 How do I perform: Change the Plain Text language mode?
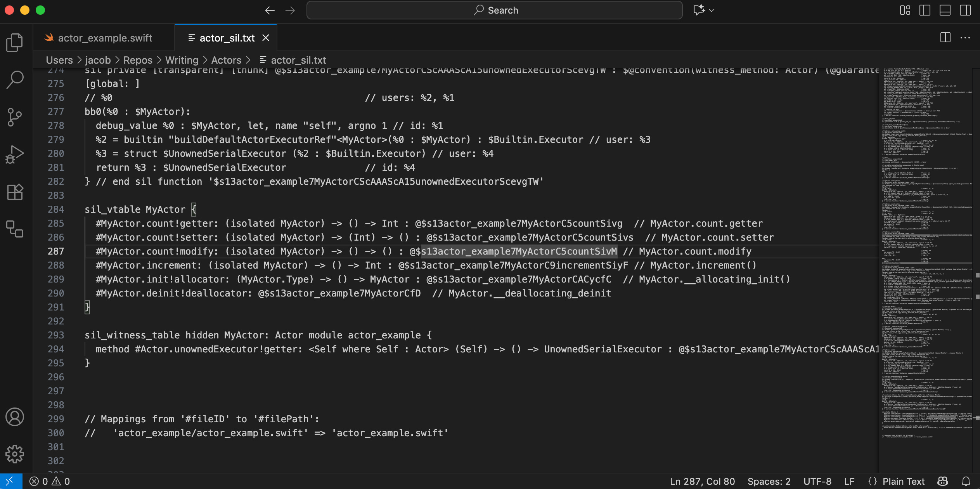[x=903, y=482]
